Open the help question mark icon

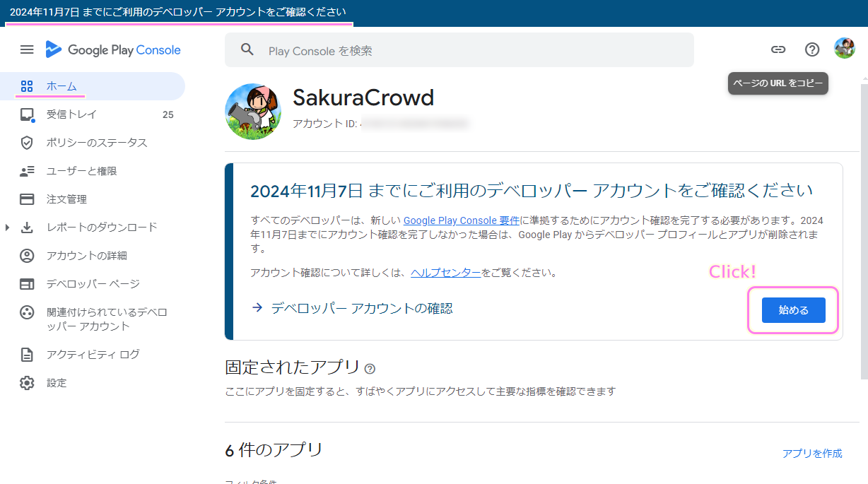click(x=812, y=49)
